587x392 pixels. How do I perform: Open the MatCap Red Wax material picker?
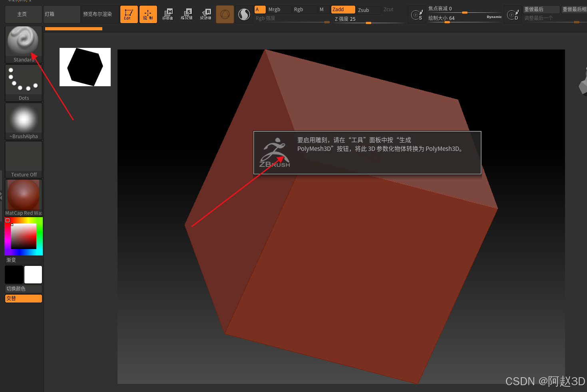click(x=24, y=198)
